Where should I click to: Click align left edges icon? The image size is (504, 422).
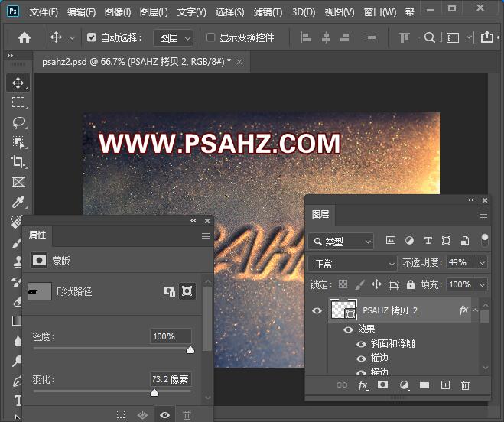click(x=306, y=38)
